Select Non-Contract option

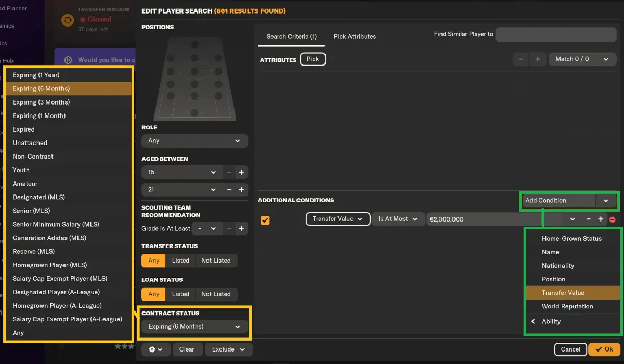click(68, 157)
